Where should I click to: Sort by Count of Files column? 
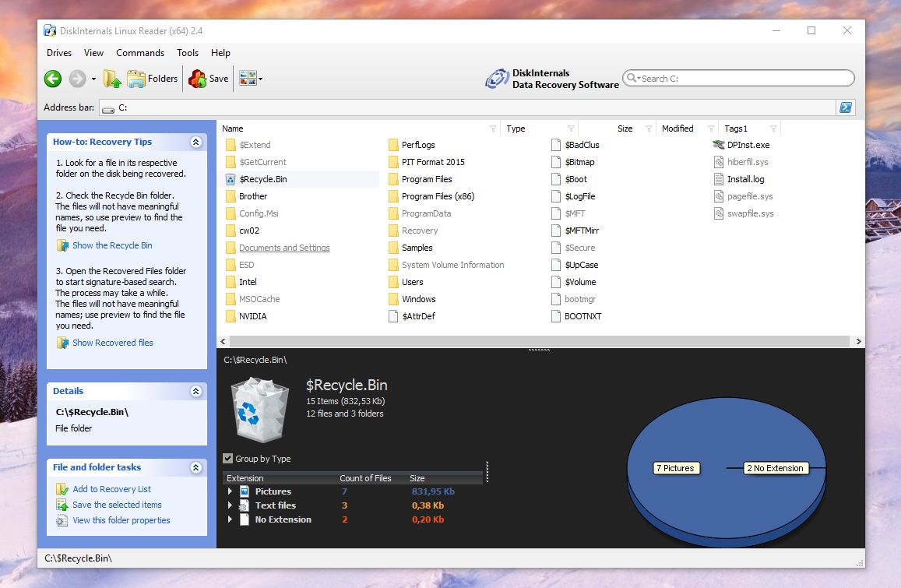click(x=365, y=478)
